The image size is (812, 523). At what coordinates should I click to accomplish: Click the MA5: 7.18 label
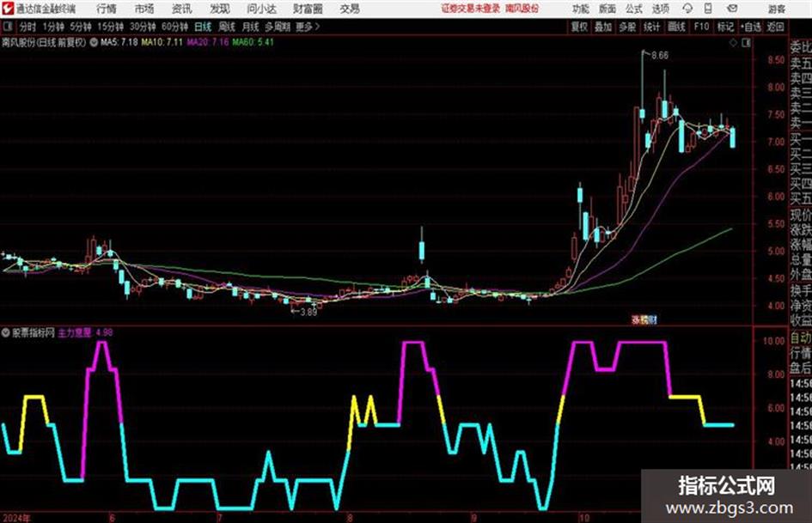[x=119, y=42]
